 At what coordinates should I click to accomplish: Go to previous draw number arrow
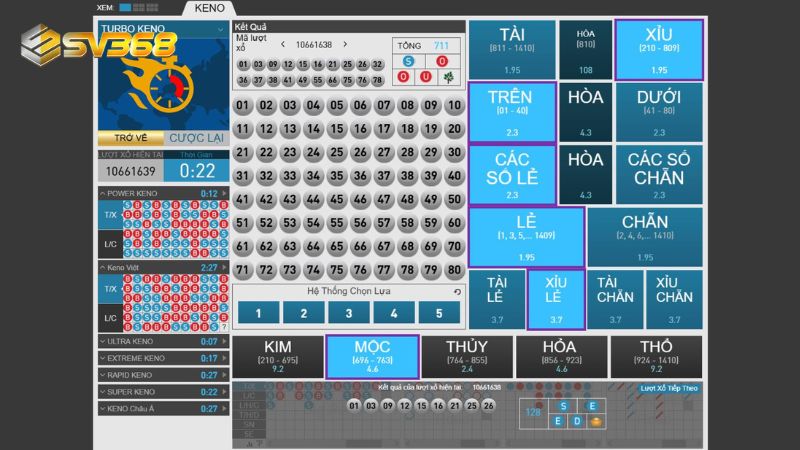pyautogui.click(x=283, y=45)
